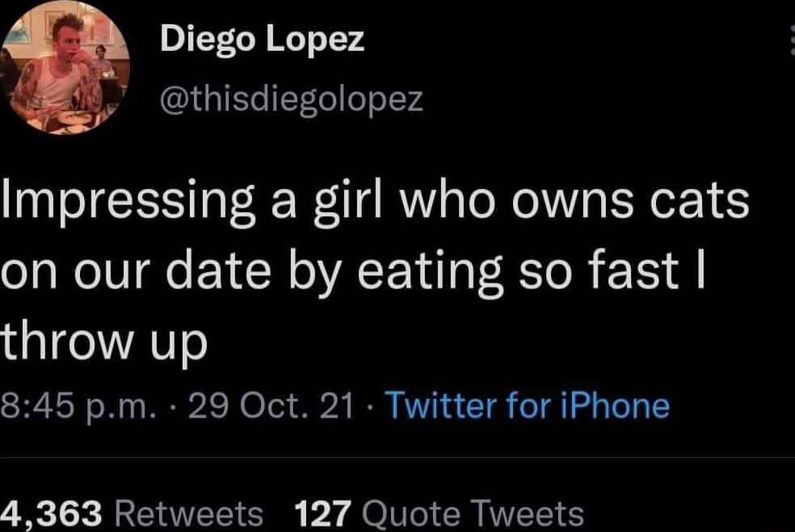Click the tweet timestamp 8:45 p.m.
Screen dimensions: 795x532
[x=73, y=407]
